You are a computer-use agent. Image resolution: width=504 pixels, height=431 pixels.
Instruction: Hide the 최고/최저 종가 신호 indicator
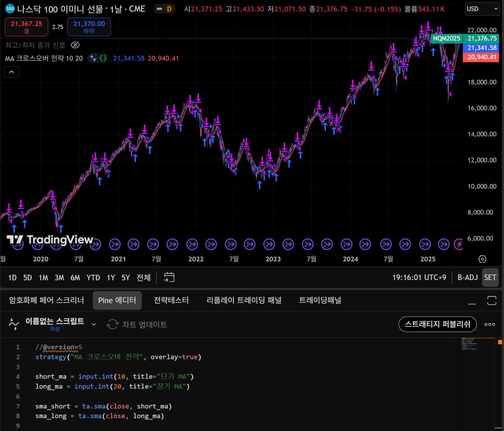coord(75,45)
